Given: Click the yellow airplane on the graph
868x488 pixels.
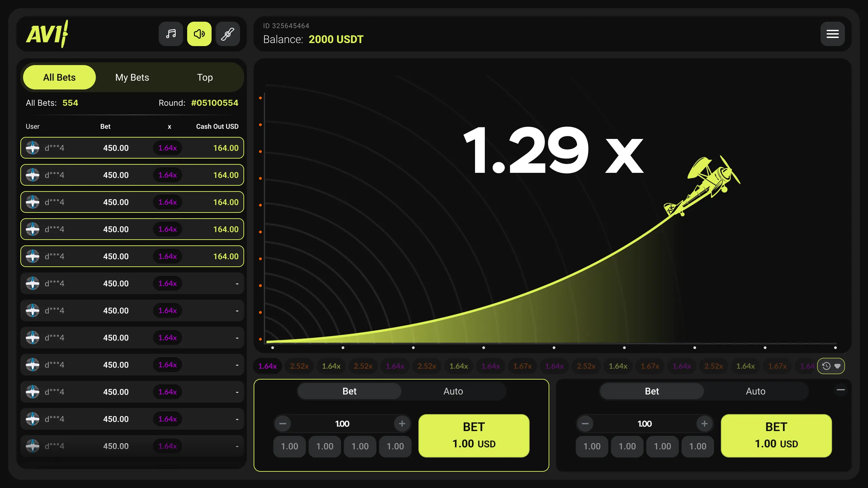Looking at the screenshot, I should (x=703, y=185).
